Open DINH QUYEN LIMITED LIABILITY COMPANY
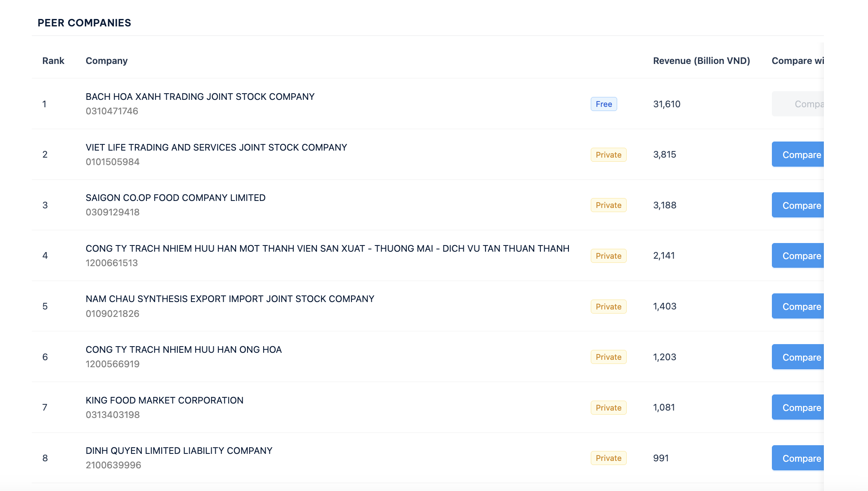 coord(179,451)
